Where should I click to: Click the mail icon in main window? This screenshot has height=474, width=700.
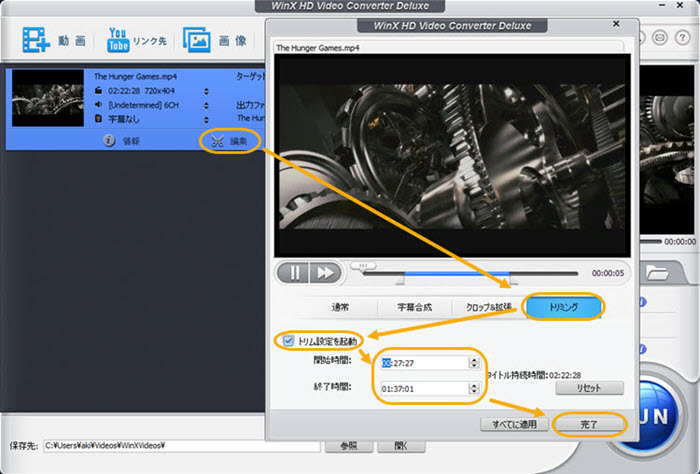pyautogui.click(x=660, y=38)
